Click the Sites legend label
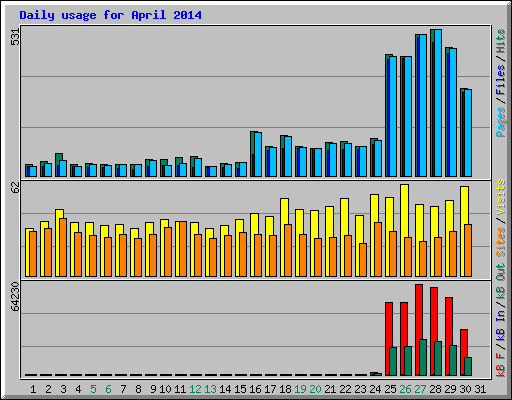This screenshot has width=512, height=400. pos(501,242)
